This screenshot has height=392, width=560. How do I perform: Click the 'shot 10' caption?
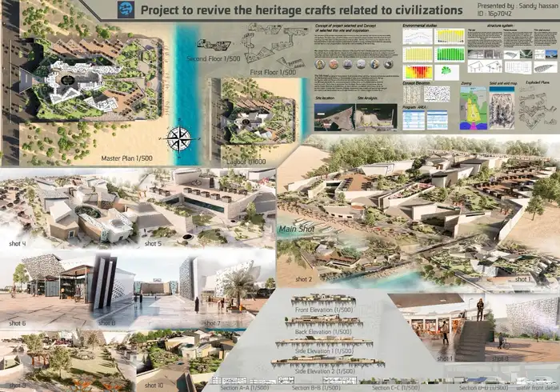154,386
